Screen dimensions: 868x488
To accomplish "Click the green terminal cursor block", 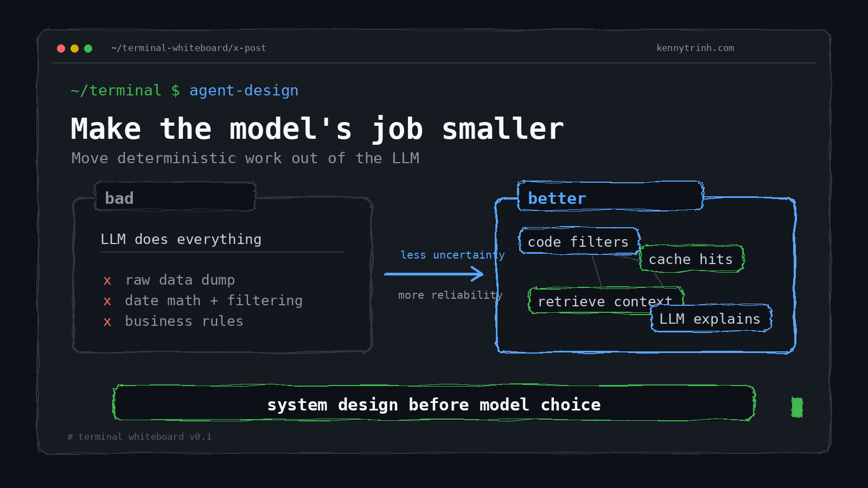I will click(797, 407).
